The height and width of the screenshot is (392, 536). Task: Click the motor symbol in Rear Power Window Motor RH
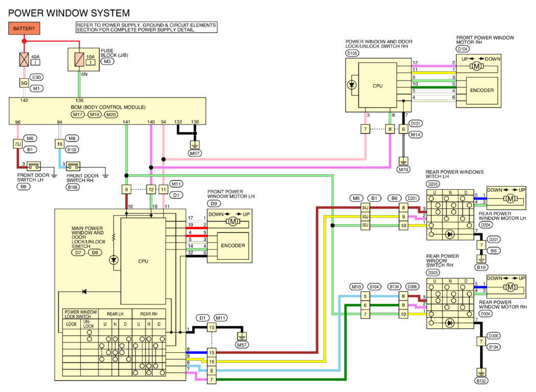pyautogui.click(x=510, y=287)
